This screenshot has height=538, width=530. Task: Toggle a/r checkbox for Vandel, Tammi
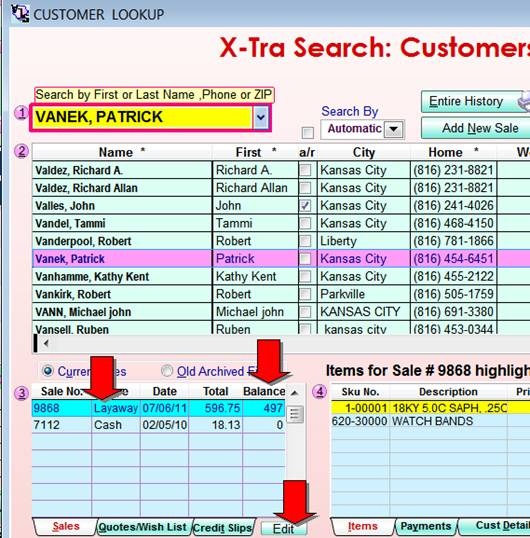tap(305, 223)
